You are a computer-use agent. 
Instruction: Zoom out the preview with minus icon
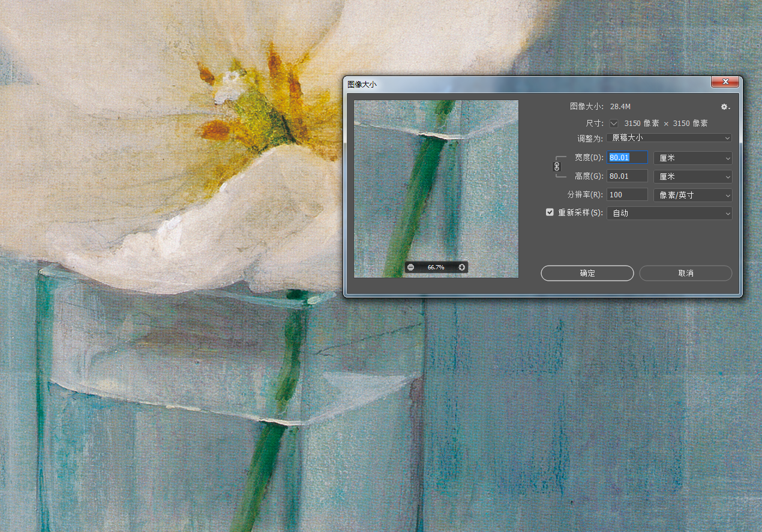click(410, 267)
